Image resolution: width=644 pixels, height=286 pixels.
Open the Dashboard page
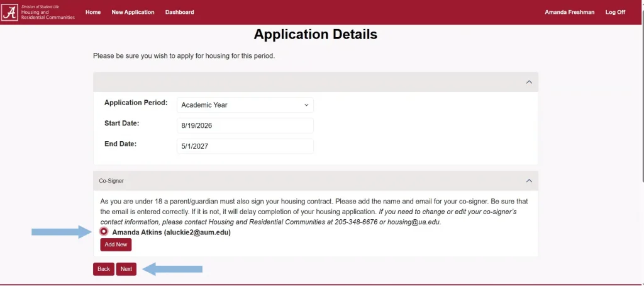pos(179,12)
